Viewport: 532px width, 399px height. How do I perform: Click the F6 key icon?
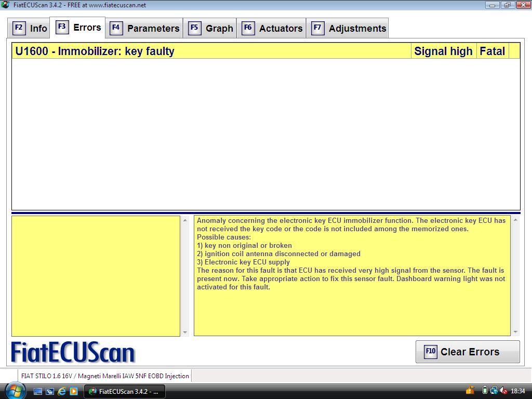[248, 28]
